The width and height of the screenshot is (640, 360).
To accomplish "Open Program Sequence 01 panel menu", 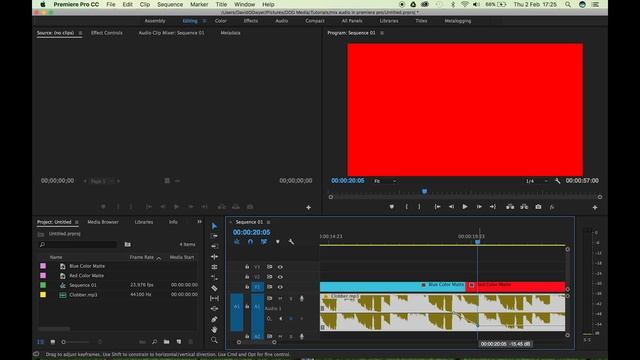I will pyautogui.click(x=382, y=33).
